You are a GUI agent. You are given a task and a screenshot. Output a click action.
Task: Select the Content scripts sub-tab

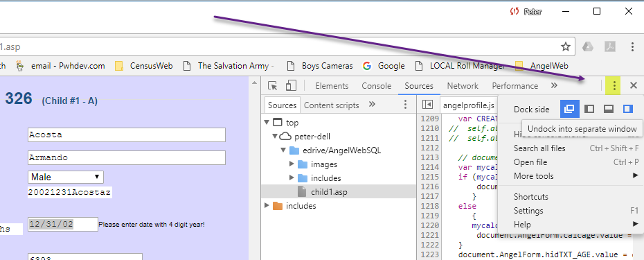click(x=332, y=105)
